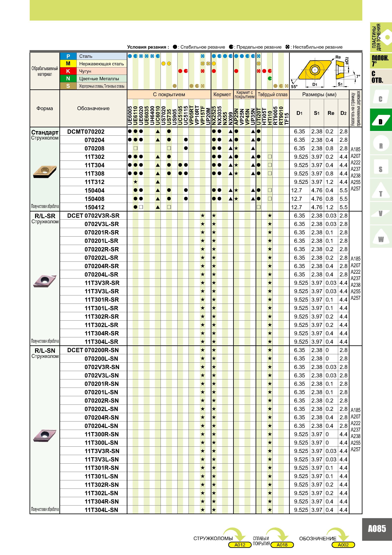Click the R/L-SR insert photo
This screenshot has height=555, width=392.
[x=45, y=281]
